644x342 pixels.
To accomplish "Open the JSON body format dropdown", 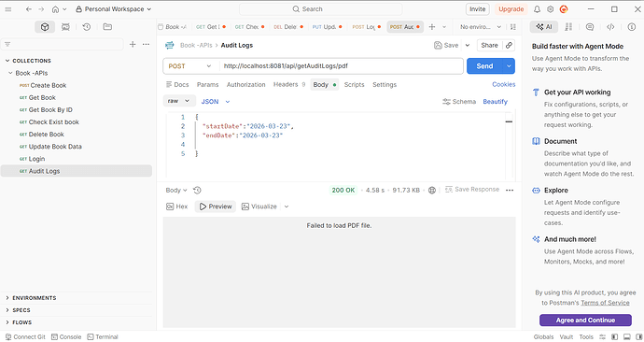I will point(216,102).
